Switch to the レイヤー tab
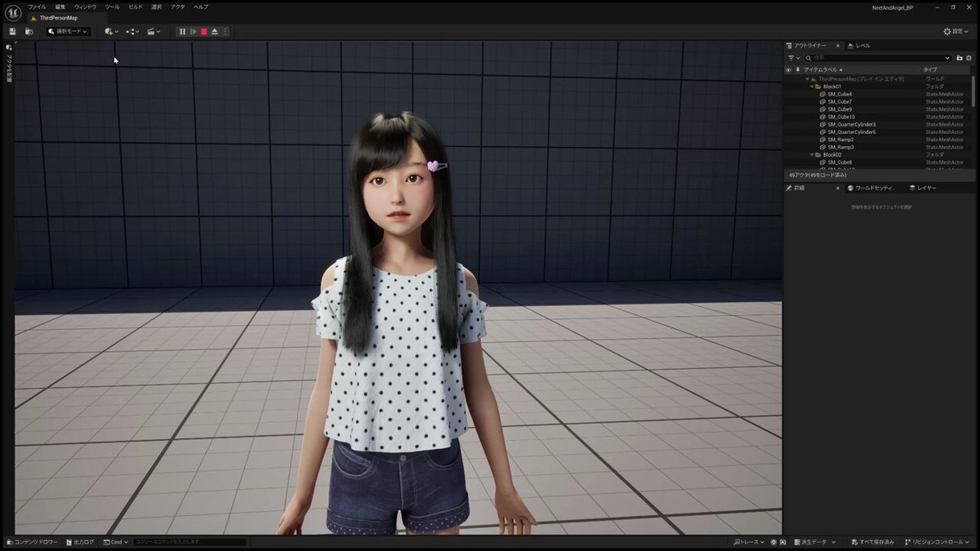Image resolution: width=980 pixels, height=551 pixels. (923, 188)
